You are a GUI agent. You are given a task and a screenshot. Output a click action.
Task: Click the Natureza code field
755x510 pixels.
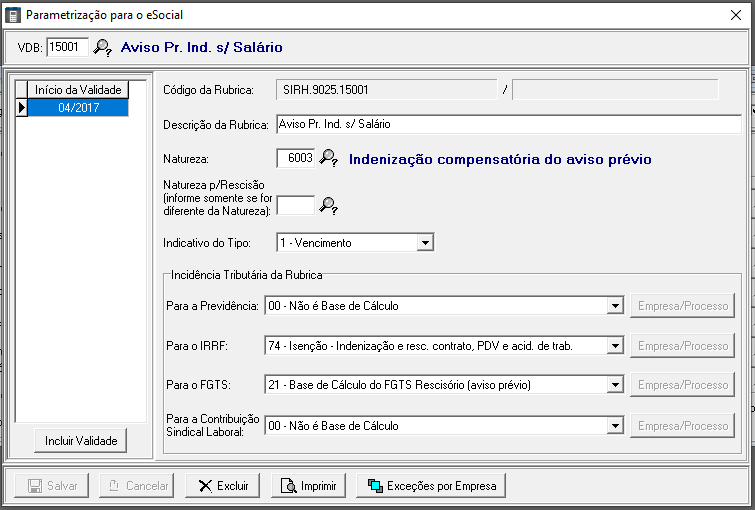(x=295, y=158)
